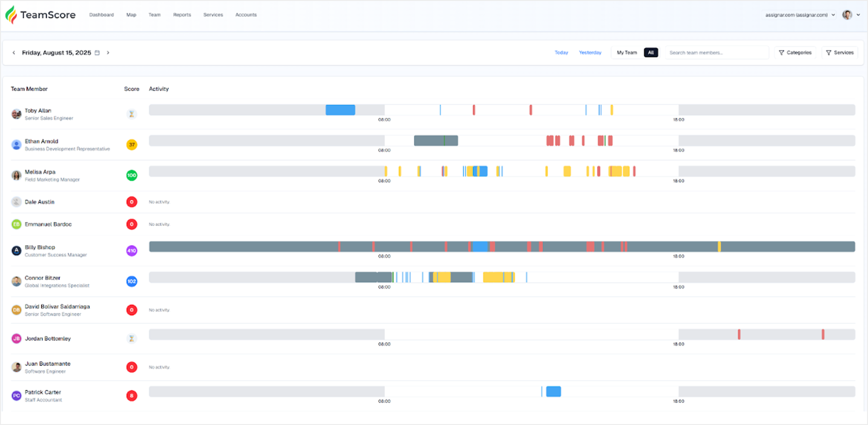Open David Bolivar Saldarriaga's avatar
This screenshot has width=868, height=425.
(16, 310)
